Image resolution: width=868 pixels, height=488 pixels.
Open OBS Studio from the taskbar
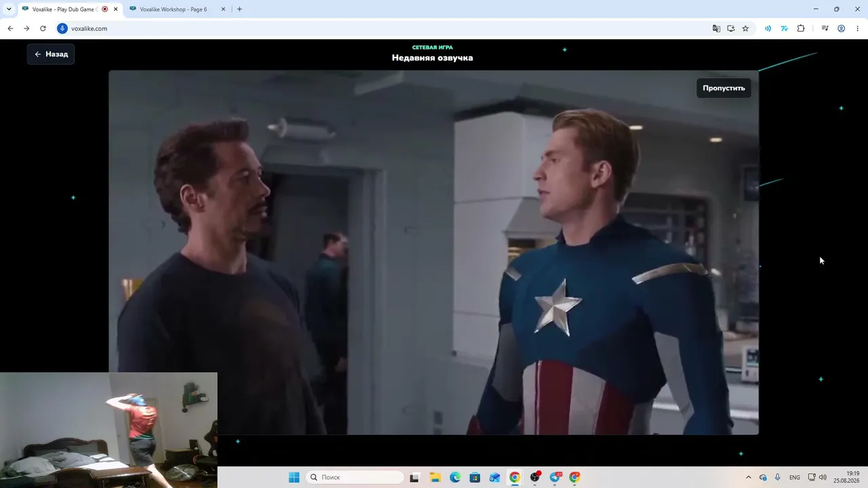coord(535,477)
